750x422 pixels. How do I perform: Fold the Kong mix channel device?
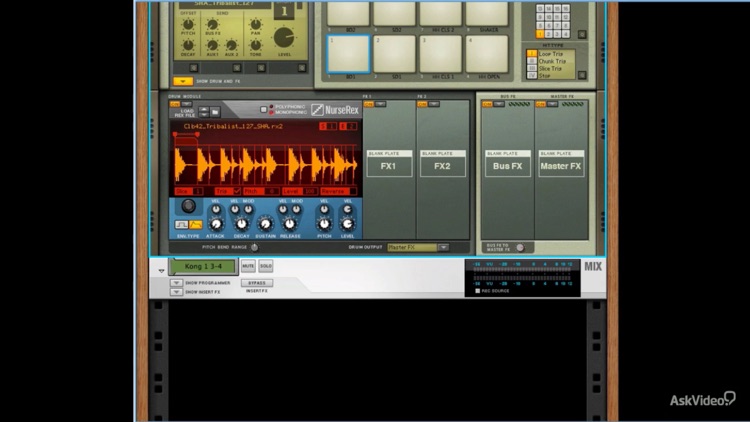161,271
